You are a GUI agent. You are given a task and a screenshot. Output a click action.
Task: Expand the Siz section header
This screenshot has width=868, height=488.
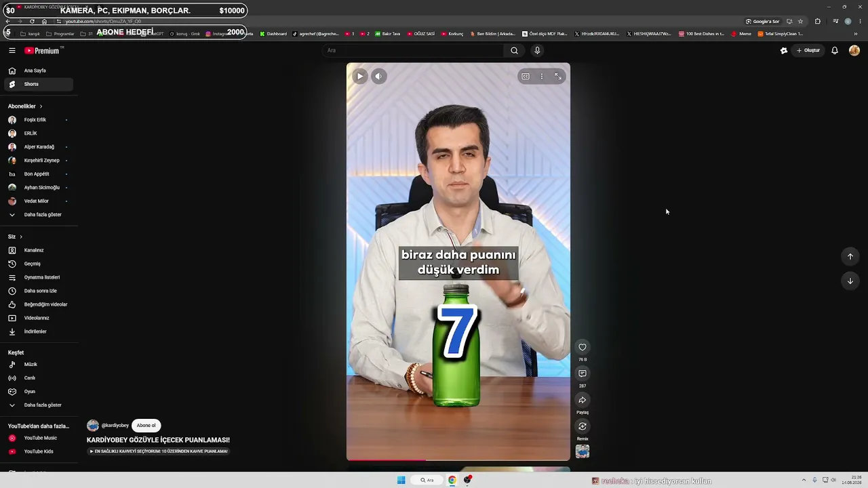click(15, 237)
